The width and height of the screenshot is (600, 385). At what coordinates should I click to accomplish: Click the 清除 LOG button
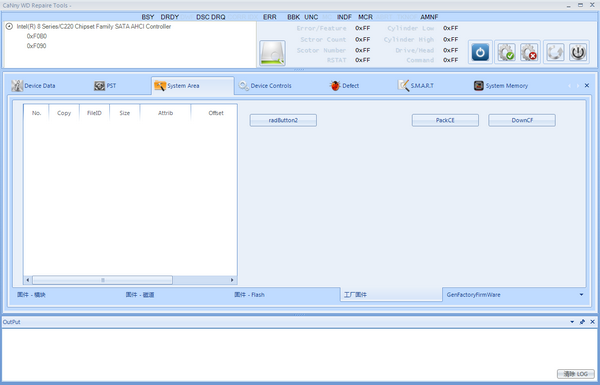coord(576,374)
